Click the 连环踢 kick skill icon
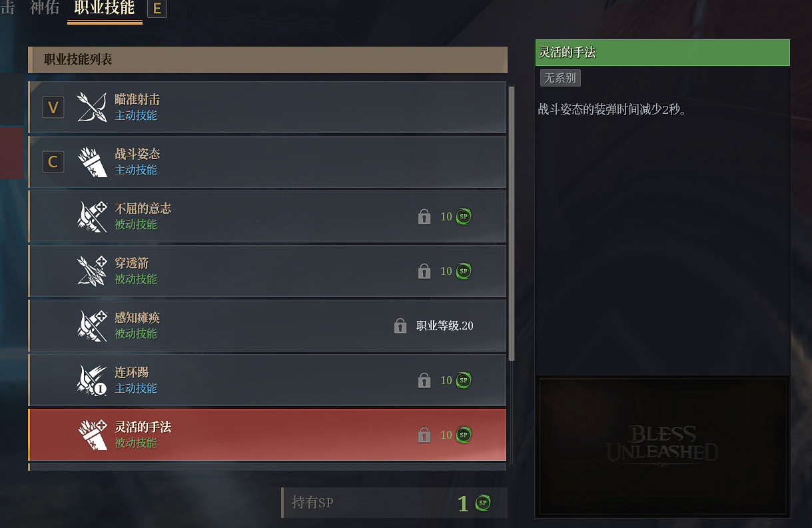 click(92, 380)
